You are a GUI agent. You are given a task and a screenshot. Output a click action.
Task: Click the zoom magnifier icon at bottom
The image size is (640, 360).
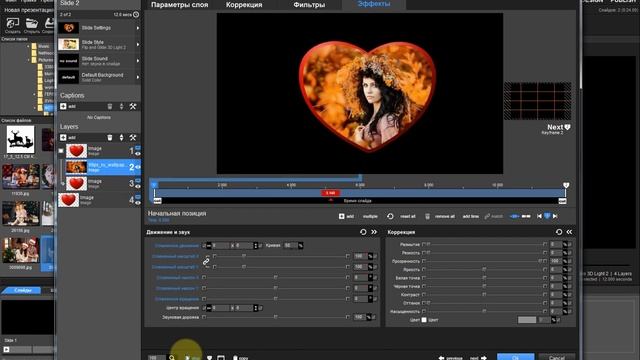point(172,358)
